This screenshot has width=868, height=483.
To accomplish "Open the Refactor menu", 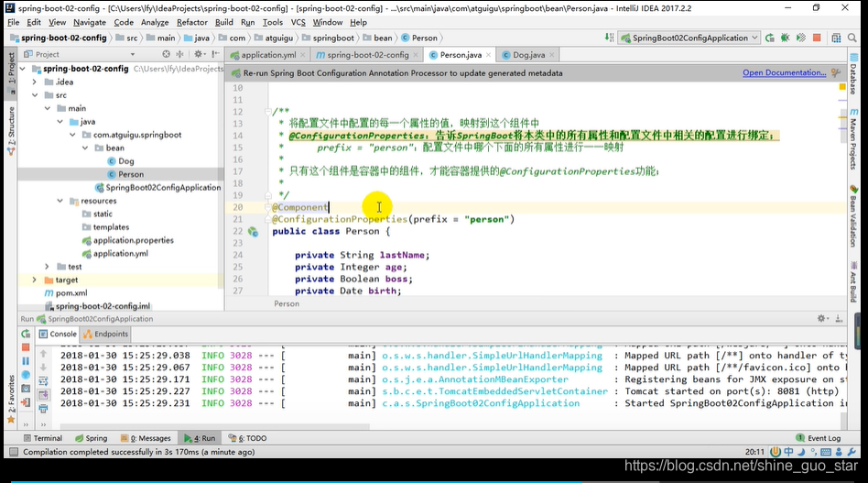I will point(192,22).
